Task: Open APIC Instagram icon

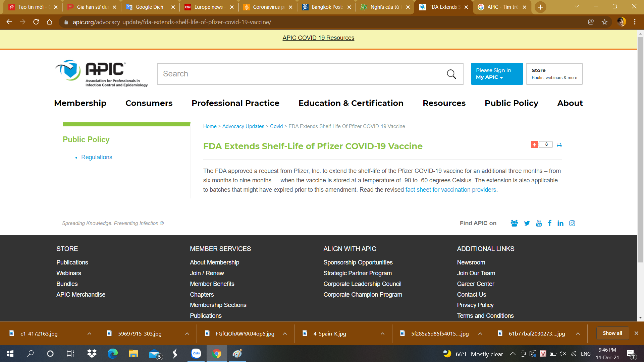Action: (572, 223)
